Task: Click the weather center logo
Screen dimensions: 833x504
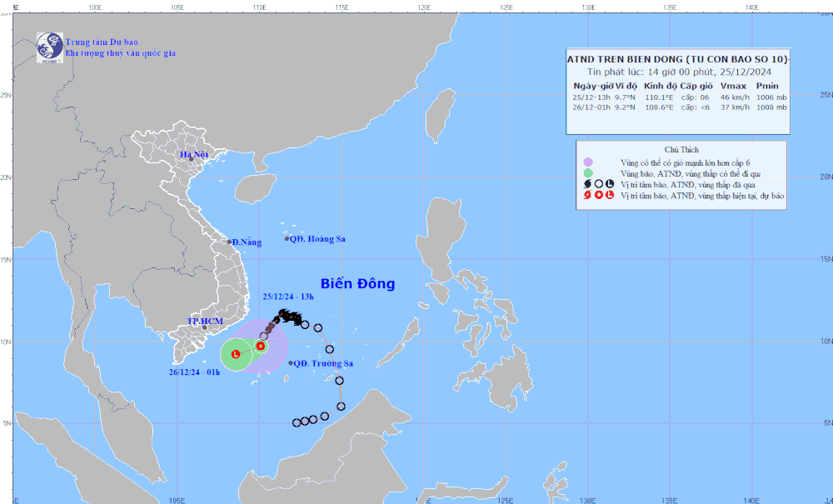Action: [x=49, y=47]
